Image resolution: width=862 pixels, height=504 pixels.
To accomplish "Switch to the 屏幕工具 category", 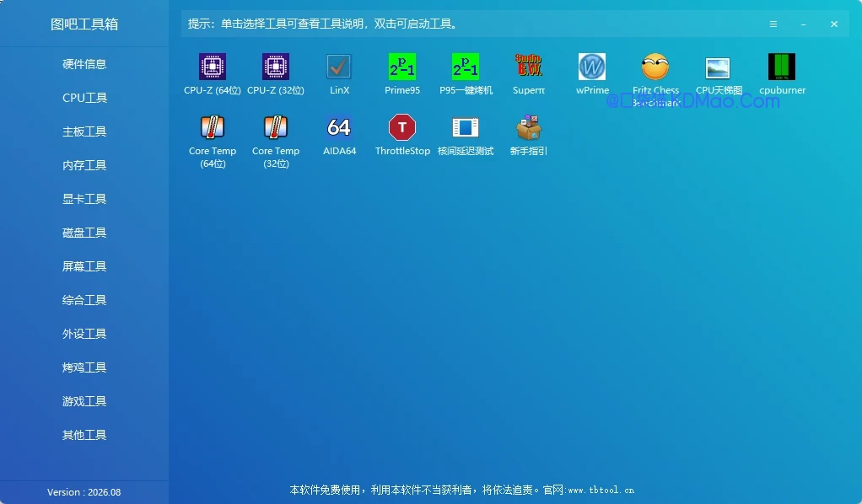I will [x=84, y=266].
